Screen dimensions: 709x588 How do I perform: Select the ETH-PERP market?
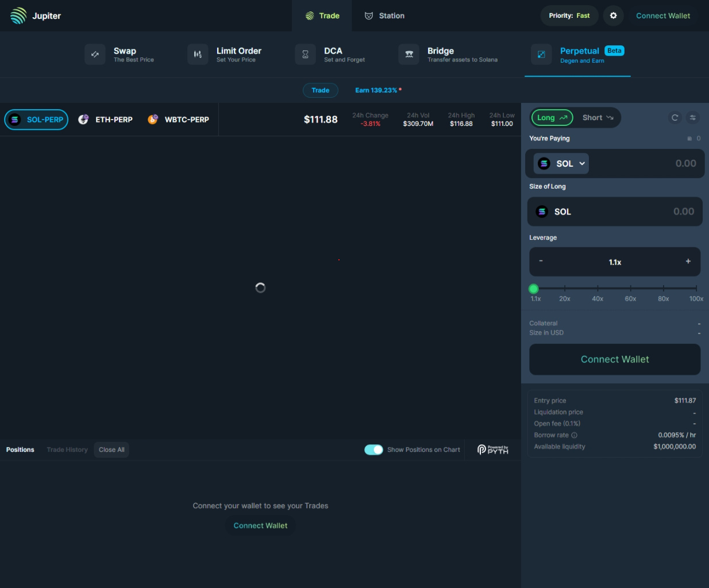coord(106,120)
